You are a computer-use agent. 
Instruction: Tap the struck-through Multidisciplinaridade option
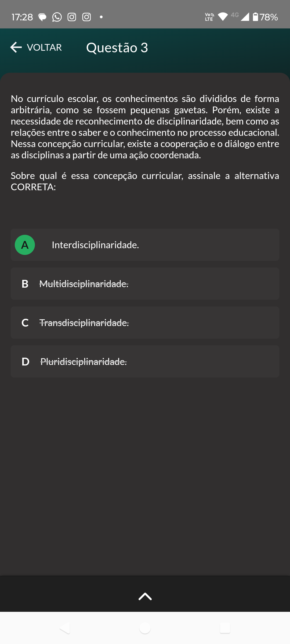pyautogui.click(x=84, y=284)
